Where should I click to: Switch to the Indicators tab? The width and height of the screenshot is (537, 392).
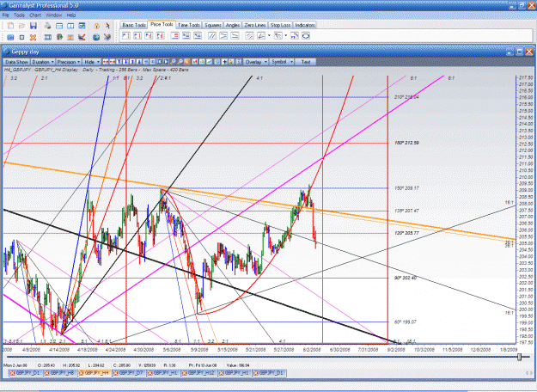tap(304, 25)
